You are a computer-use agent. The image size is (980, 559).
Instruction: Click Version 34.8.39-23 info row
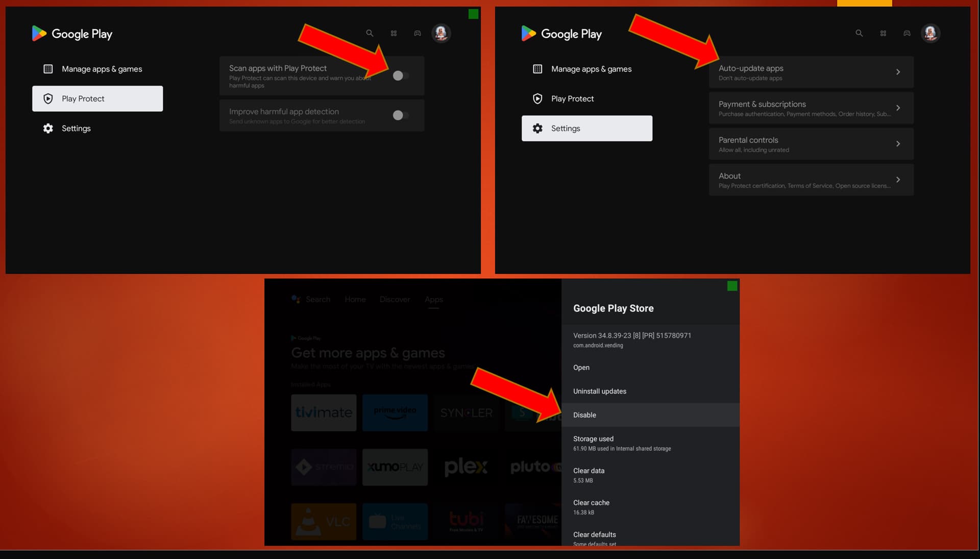650,340
